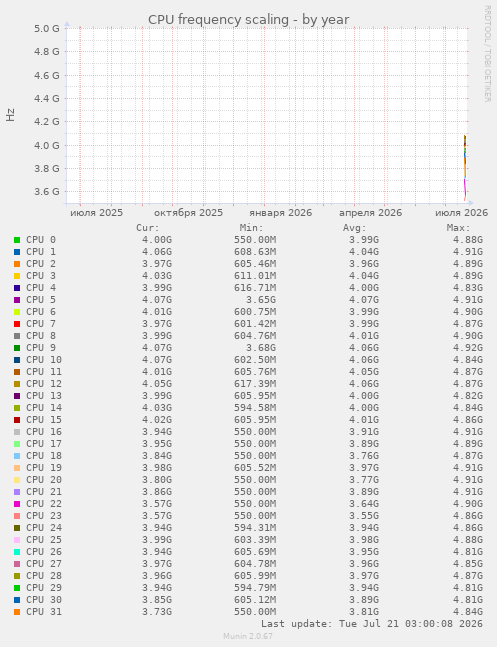Click CPU 18 average value 3.76G
This screenshot has width=497, height=647.
pos(364,456)
